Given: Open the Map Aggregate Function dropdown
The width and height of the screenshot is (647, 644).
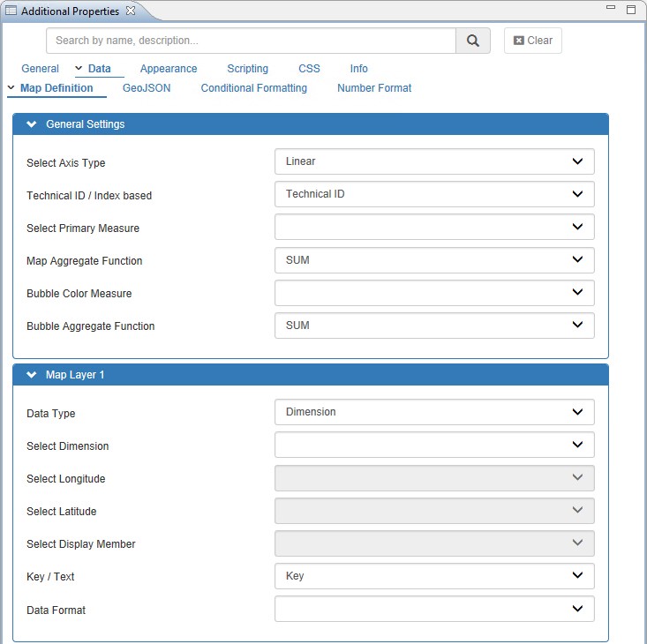Looking at the screenshot, I should point(434,259).
